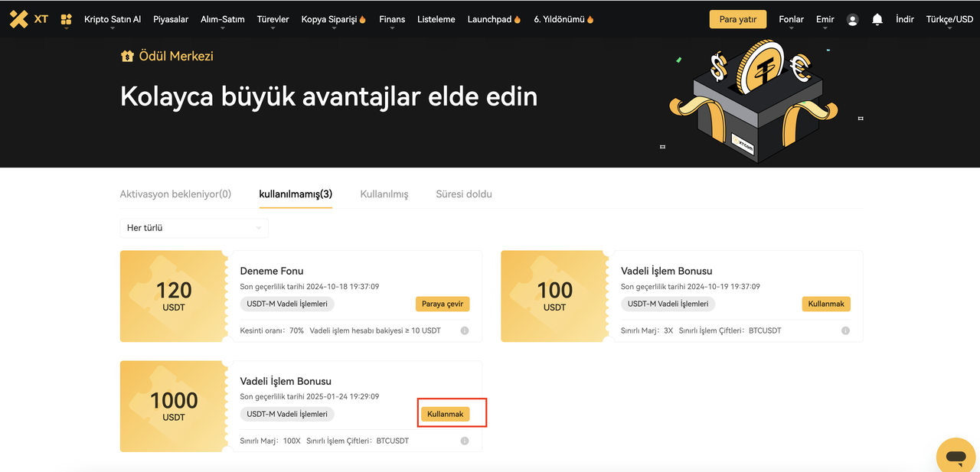This screenshot has height=472, width=980.
Task: Open the live chat support bubble
Action: (955, 457)
